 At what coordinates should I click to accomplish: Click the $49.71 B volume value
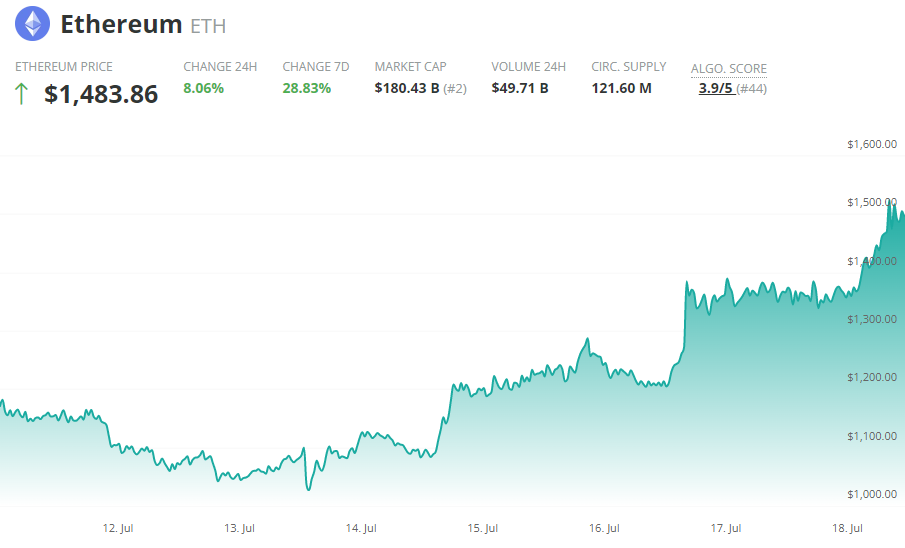[520, 88]
